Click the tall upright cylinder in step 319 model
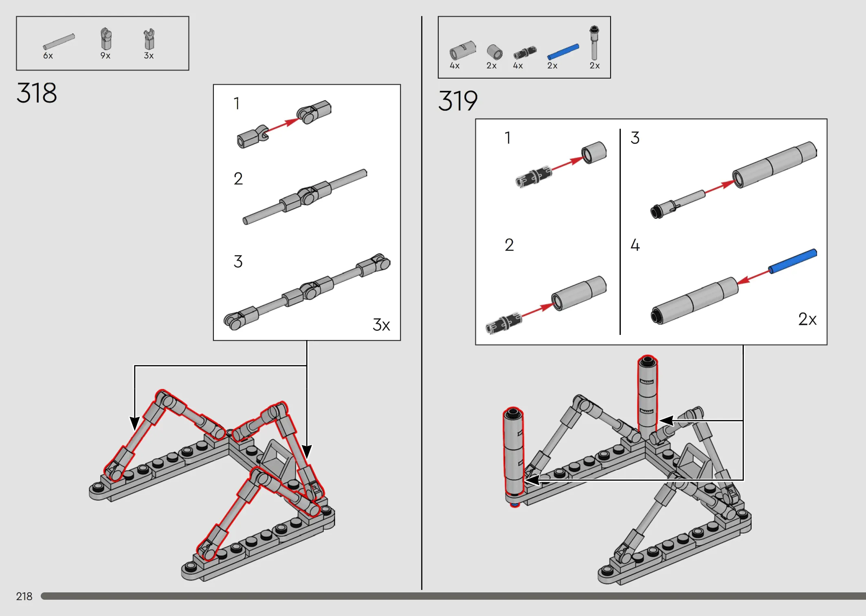 point(647,397)
